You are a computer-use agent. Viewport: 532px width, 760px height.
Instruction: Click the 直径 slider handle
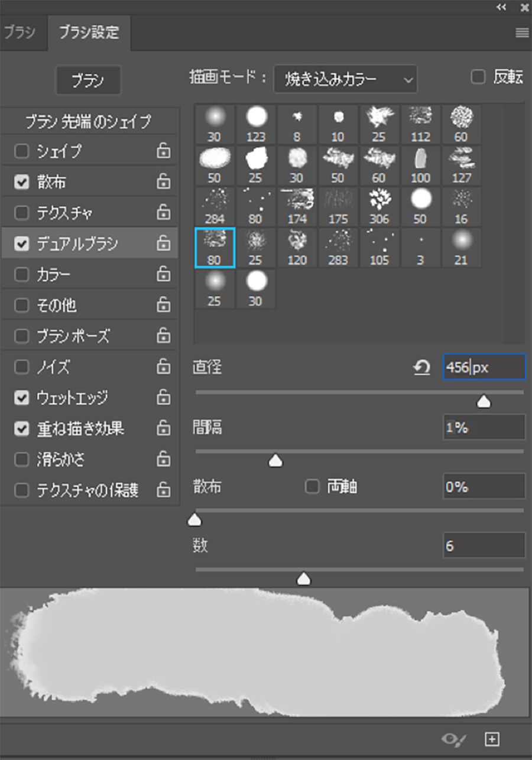484,402
